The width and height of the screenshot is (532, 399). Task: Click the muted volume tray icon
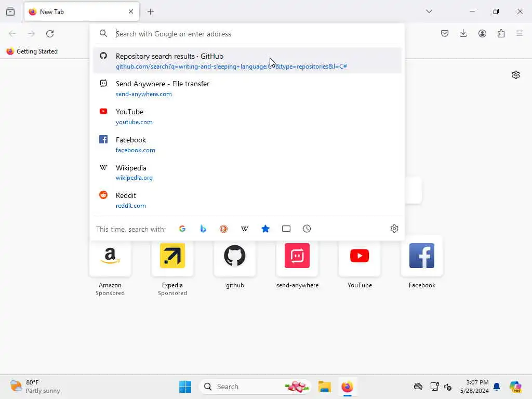pyautogui.click(x=447, y=387)
